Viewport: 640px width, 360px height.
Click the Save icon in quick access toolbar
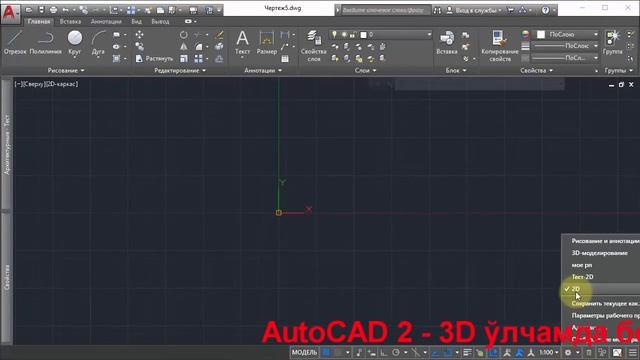pos(41,10)
